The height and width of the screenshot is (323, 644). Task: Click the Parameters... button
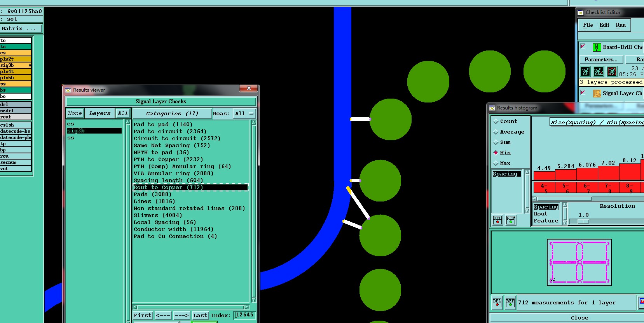[601, 60]
